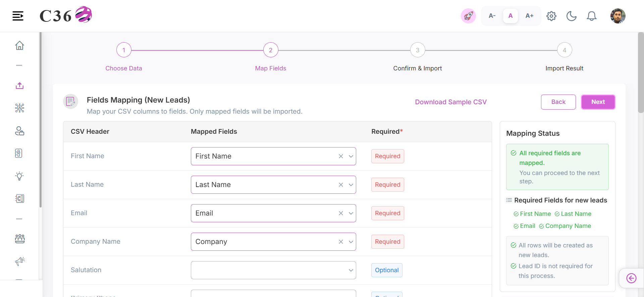Screen dimensions: 644x297
Task: Clear the First Name mapping
Action: (x=341, y=156)
